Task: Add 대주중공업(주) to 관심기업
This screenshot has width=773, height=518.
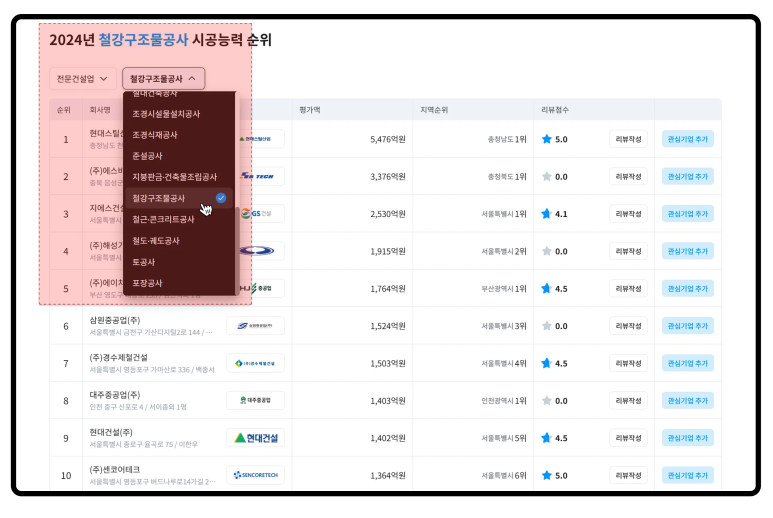Action: click(688, 401)
